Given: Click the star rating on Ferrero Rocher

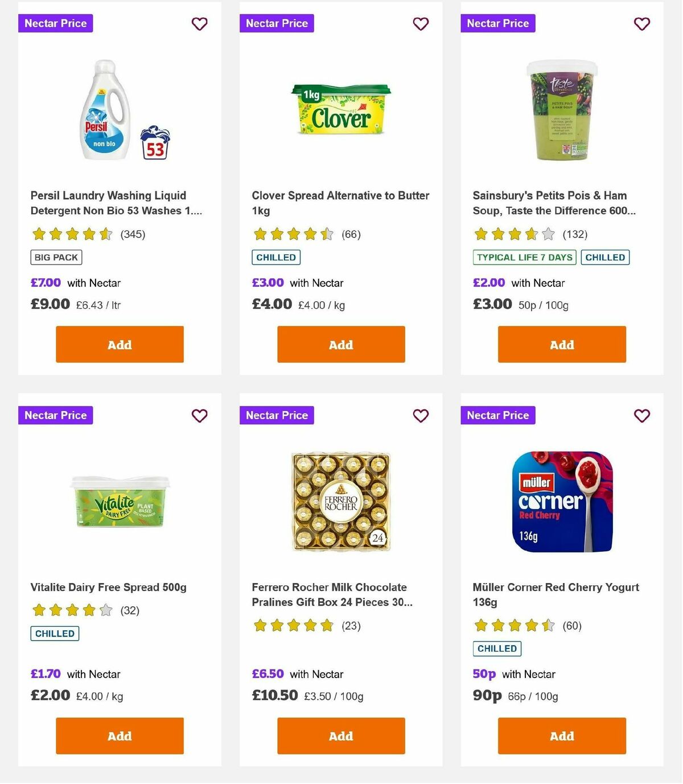Looking at the screenshot, I should click(294, 625).
